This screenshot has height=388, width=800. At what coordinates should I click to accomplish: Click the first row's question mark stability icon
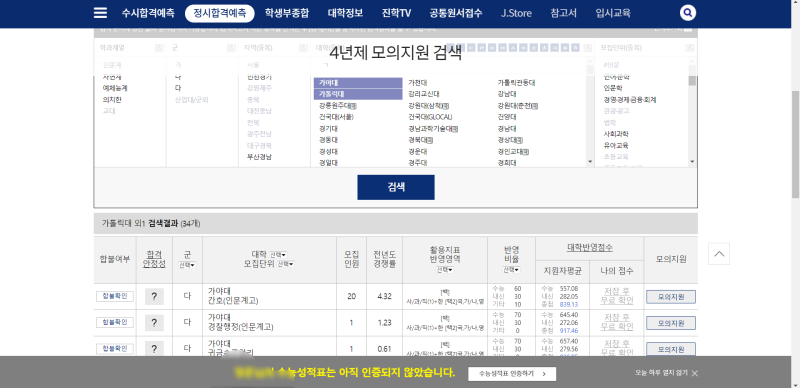[154, 297]
